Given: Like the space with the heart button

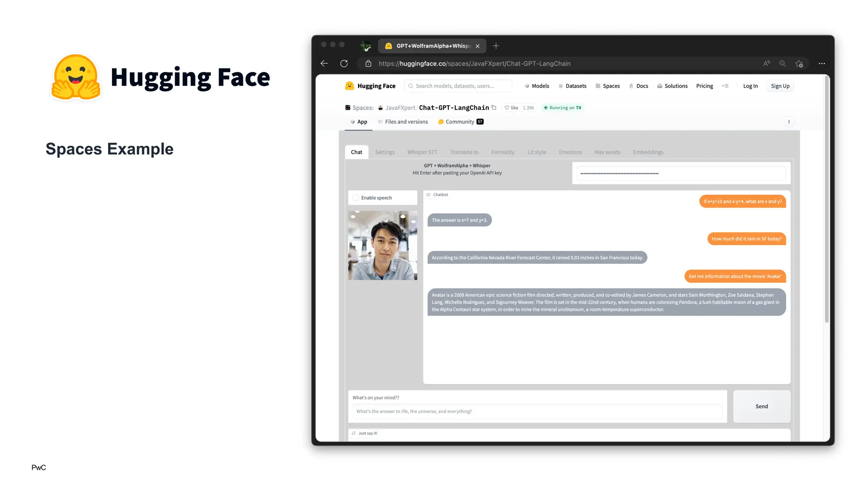Looking at the screenshot, I should pyautogui.click(x=511, y=108).
